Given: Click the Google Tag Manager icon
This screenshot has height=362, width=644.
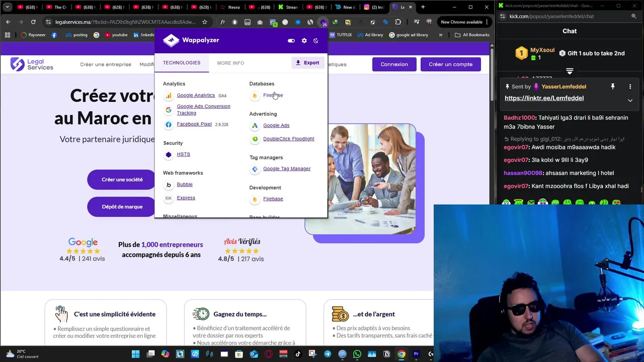Looking at the screenshot, I should [x=255, y=169].
